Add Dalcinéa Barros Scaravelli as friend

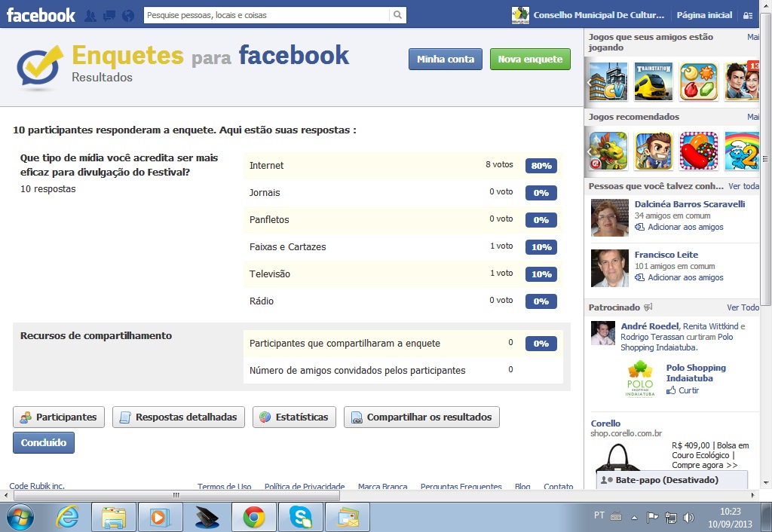tap(679, 227)
